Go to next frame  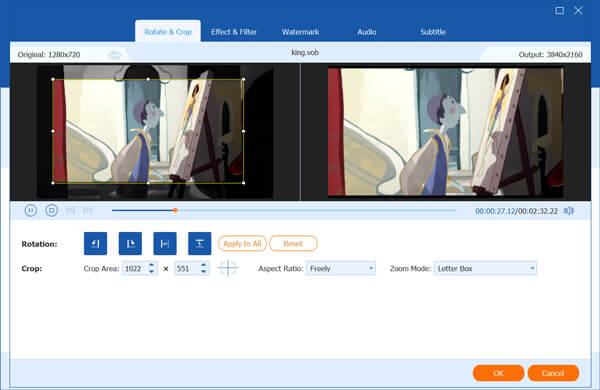pyautogui.click(x=88, y=211)
